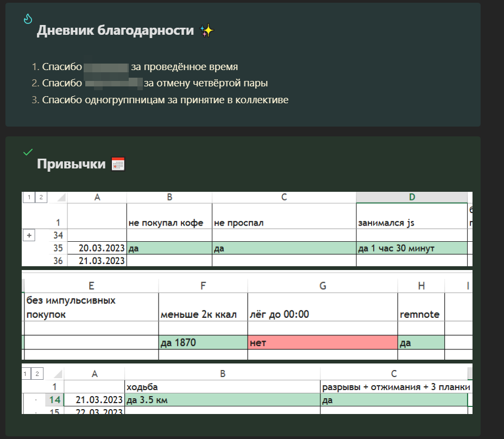Image resolution: width=504 pixels, height=439 pixels.
Task: Click the flame icon on the gratitude callout
Action: tap(28, 19)
